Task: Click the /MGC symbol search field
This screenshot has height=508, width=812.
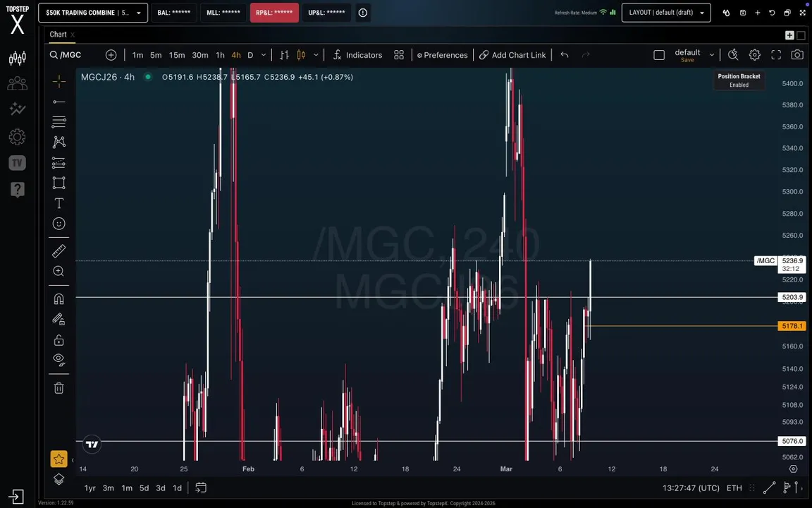Action: coord(71,55)
